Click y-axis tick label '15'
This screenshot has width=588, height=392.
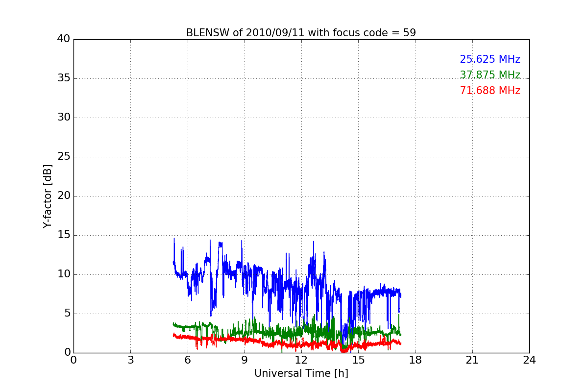tap(64, 235)
